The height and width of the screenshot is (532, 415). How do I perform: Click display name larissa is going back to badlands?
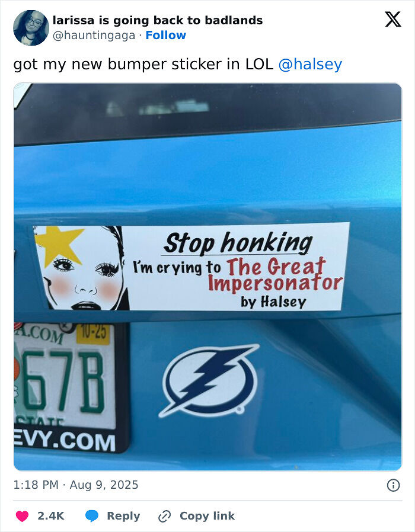coord(158,20)
